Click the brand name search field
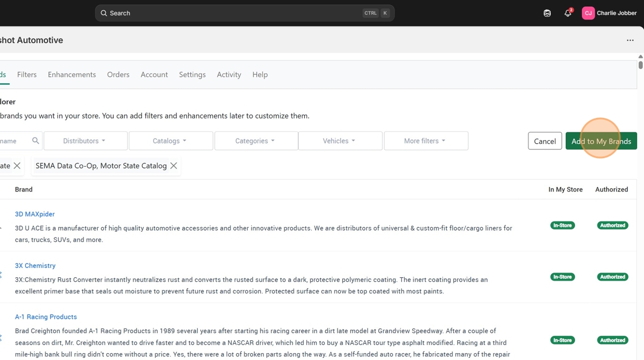The height and width of the screenshot is (360, 644). tap(21, 140)
